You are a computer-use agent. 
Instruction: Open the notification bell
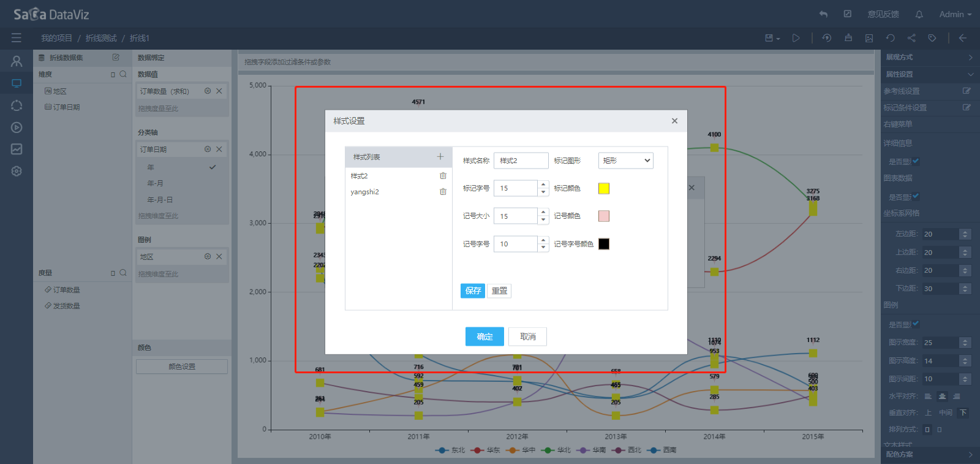(x=919, y=14)
